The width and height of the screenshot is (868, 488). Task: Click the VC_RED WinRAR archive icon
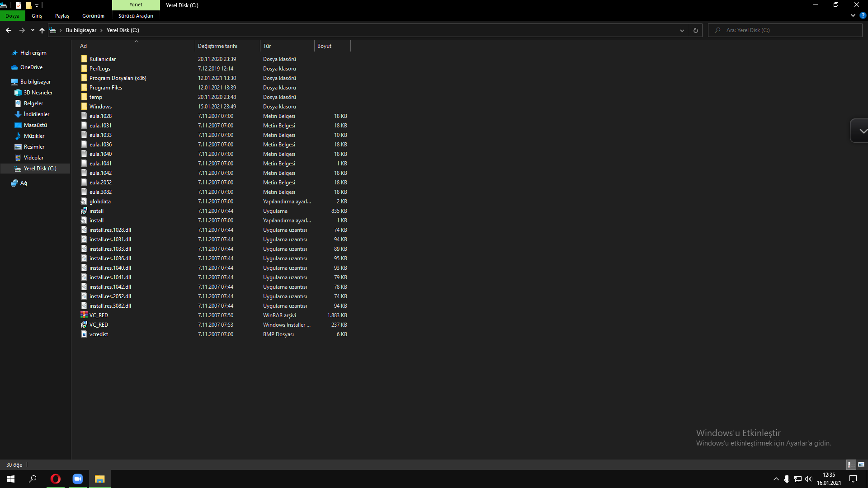click(x=84, y=315)
